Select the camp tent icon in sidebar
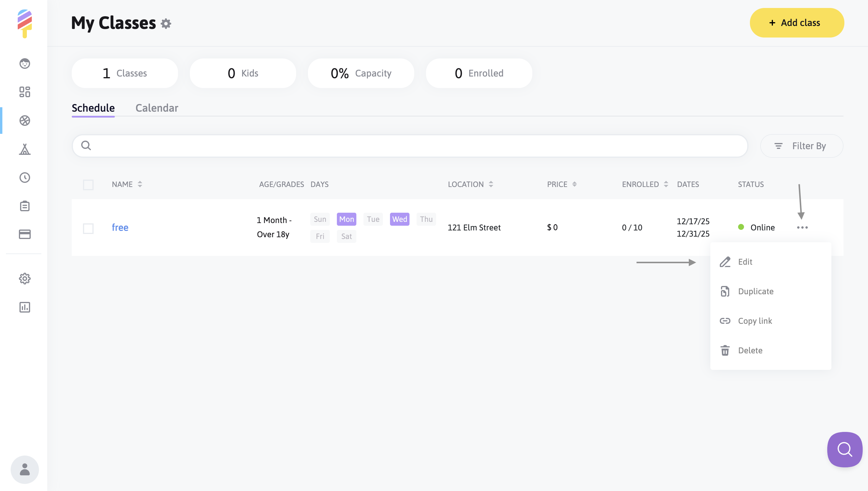868x491 pixels. [x=25, y=149]
